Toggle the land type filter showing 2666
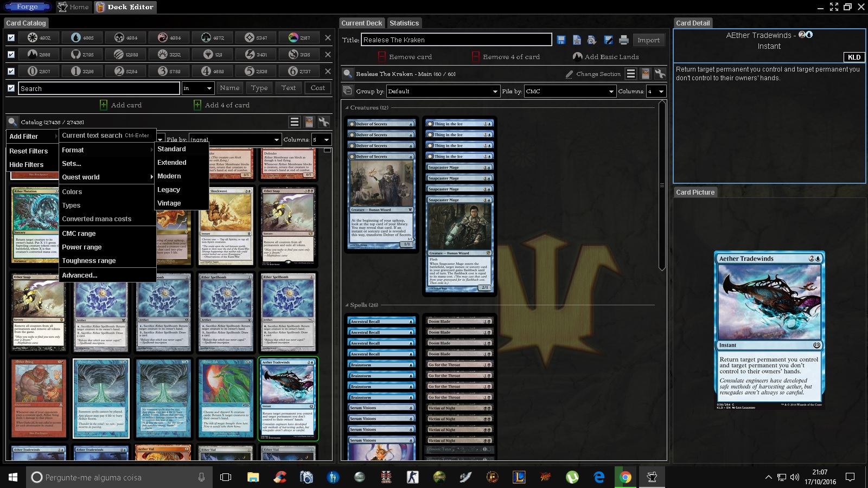Image resolution: width=868 pixels, height=488 pixels. tap(39, 54)
